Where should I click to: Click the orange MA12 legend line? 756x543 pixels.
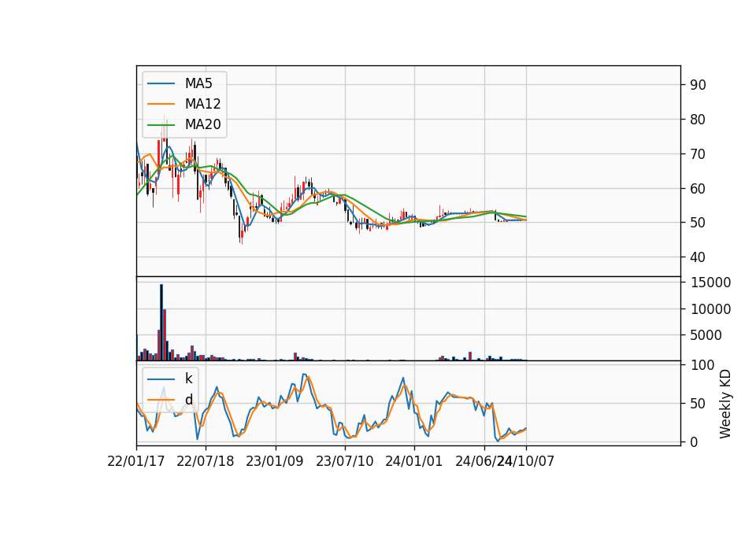161,104
